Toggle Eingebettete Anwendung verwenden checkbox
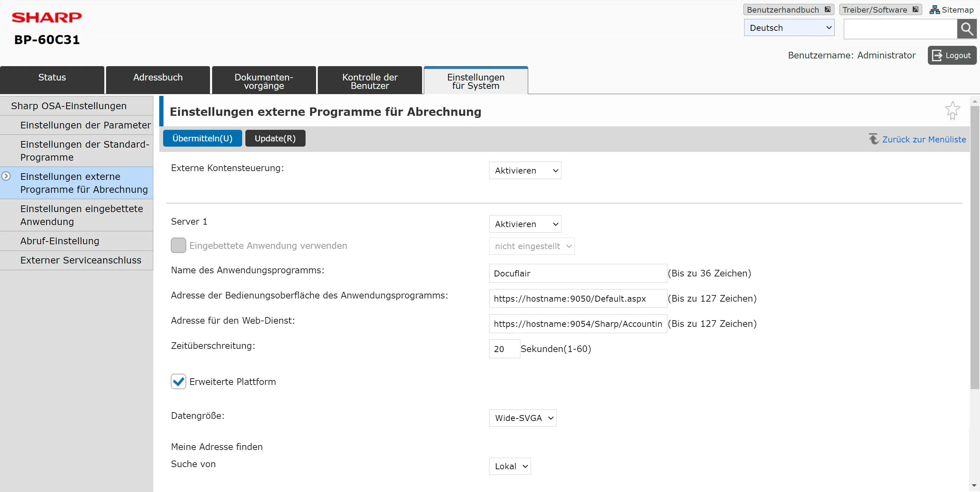This screenshot has height=492, width=980. tap(178, 246)
